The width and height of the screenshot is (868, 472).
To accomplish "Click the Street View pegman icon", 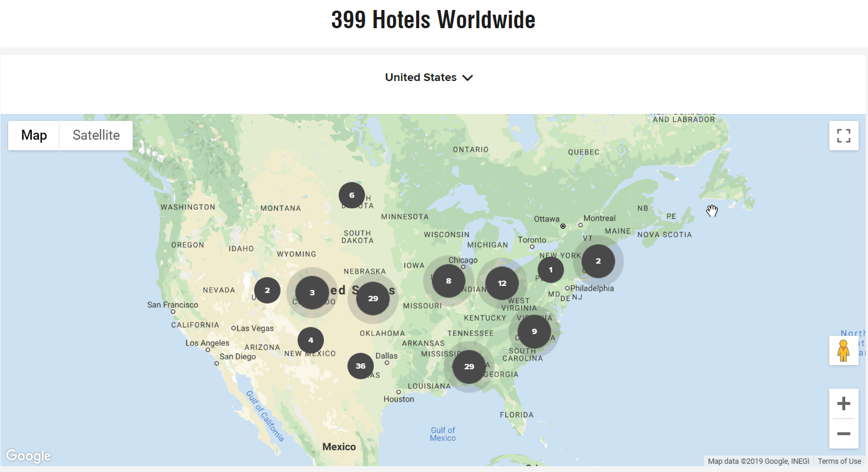I will 843,350.
